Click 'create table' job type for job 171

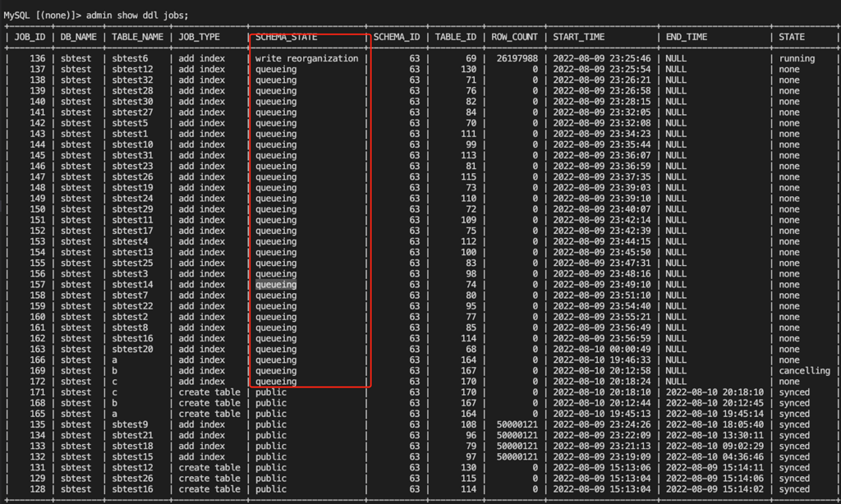pos(209,392)
